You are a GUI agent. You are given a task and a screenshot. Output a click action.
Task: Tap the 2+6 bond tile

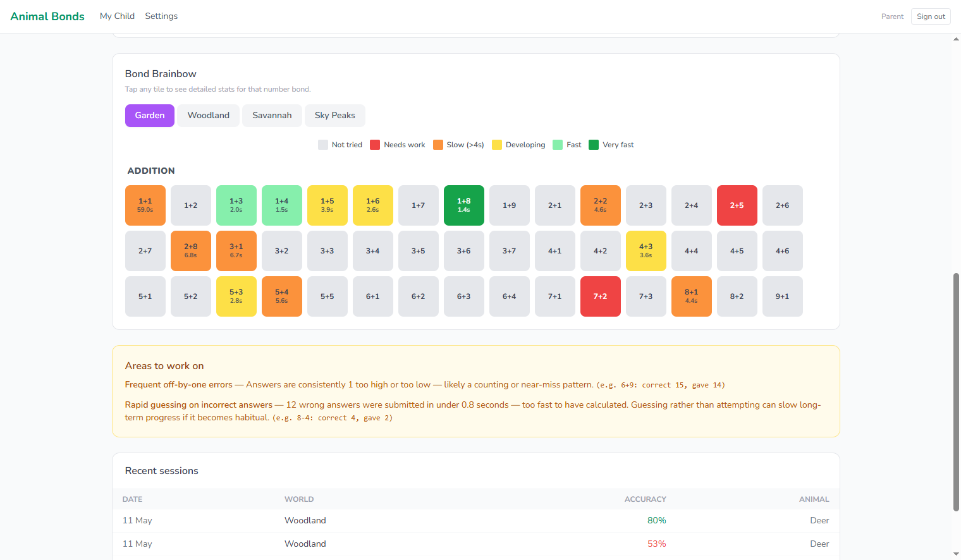[783, 205]
